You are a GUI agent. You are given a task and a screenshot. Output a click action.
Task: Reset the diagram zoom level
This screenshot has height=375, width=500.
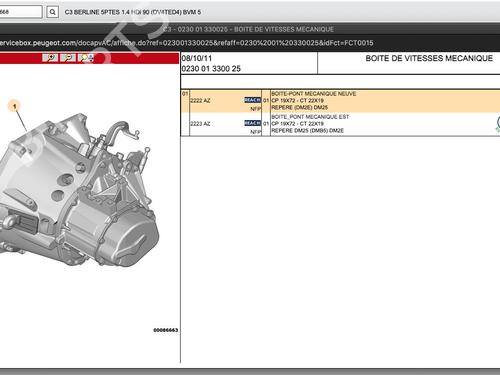click(x=86, y=58)
